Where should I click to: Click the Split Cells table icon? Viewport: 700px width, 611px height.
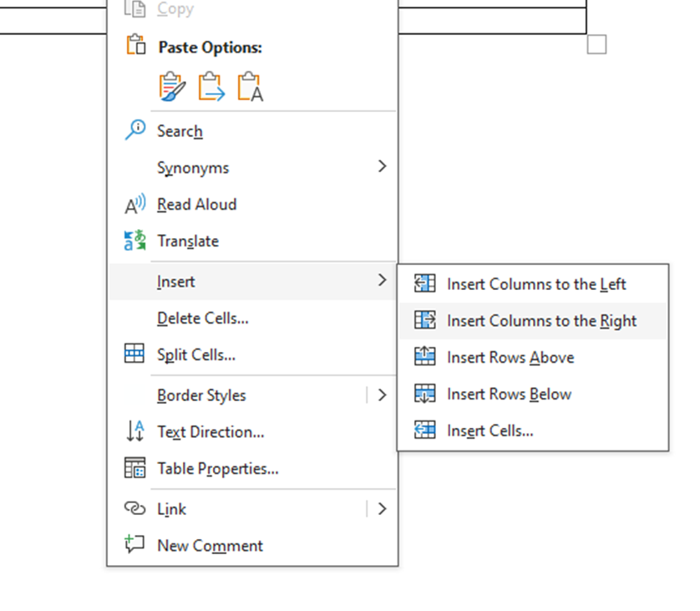coord(134,354)
